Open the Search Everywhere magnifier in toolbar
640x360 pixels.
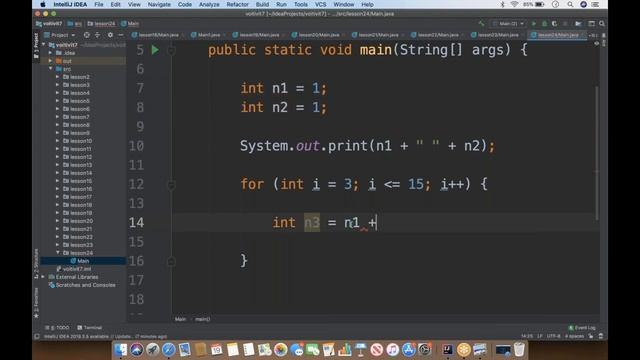602,24
